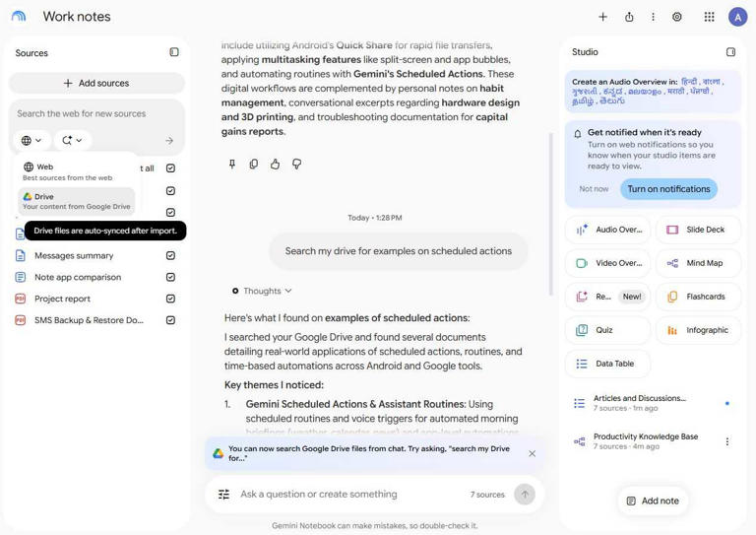
Task: Choose Web from source menu
Action: pyautogui.click(x=76, y=171)
